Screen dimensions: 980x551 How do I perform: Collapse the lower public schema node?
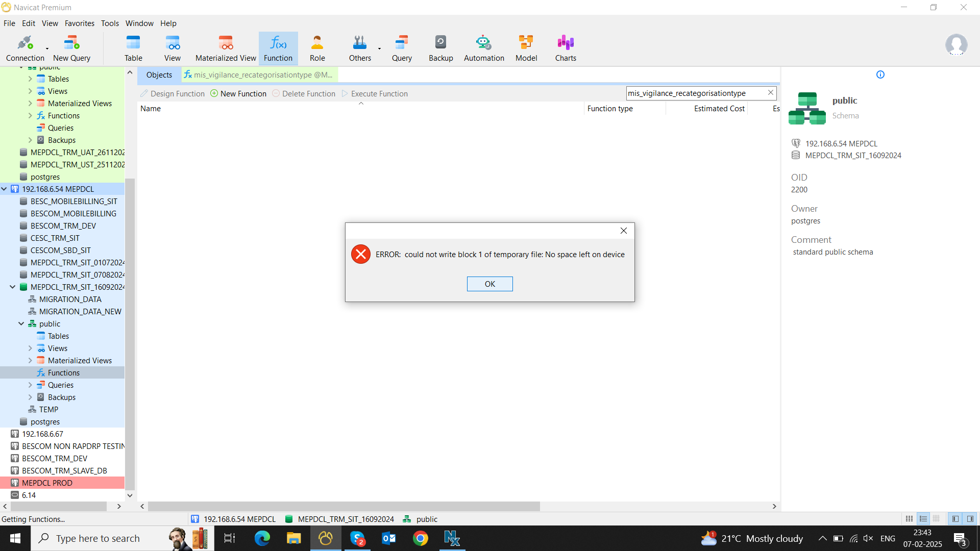pos(21,324)
